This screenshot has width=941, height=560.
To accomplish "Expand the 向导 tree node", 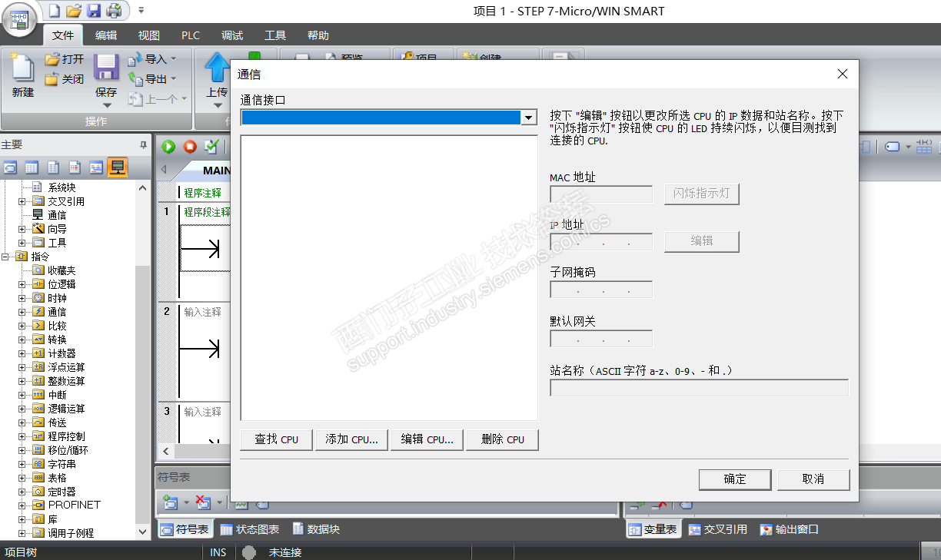I will click(x=22, y=229).
